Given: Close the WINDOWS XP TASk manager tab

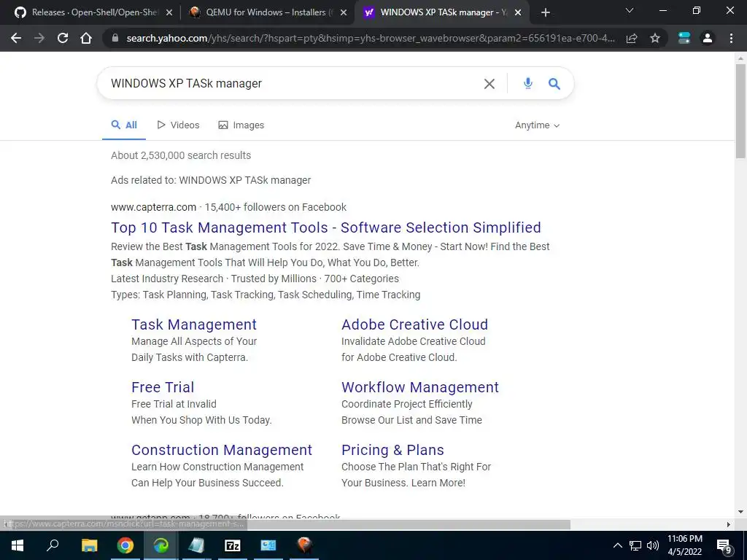Looking at the screenshot, I should pyautogui.click(x=519, y=12).
